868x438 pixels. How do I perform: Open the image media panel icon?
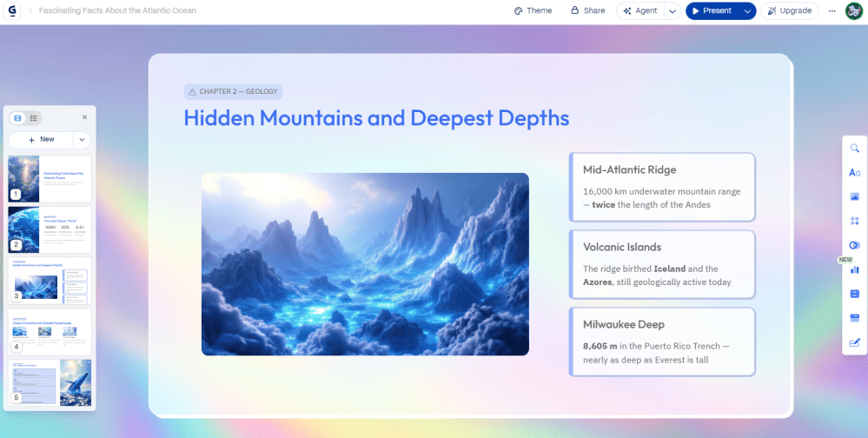[x=855, y=197]
